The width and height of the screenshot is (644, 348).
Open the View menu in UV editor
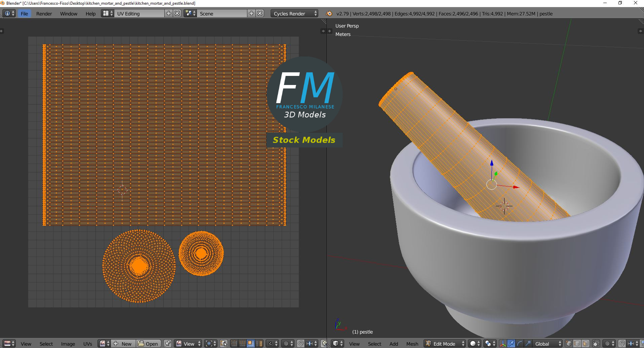pyautogui.click(x=26, y=344)
